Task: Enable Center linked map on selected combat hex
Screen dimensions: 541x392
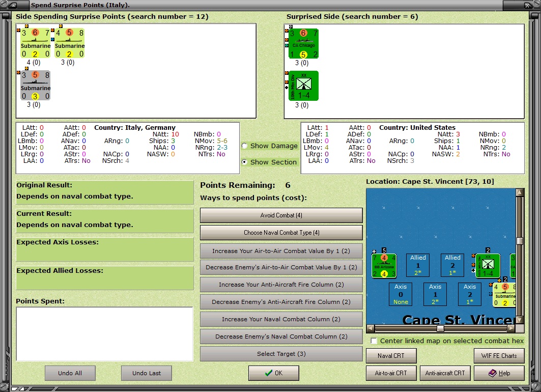Action: [374, 341]
